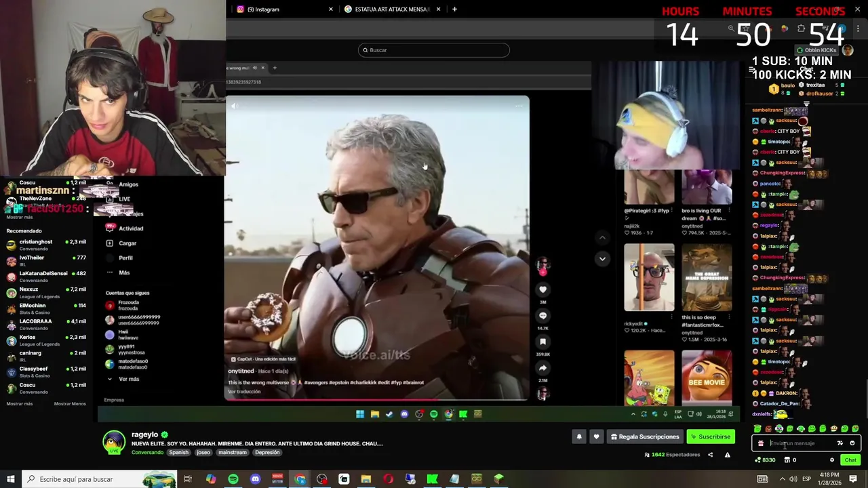Open the rickyedit video thumbnail
The height and width of the screenshot is (488, 868).
(x=649, y=277)
